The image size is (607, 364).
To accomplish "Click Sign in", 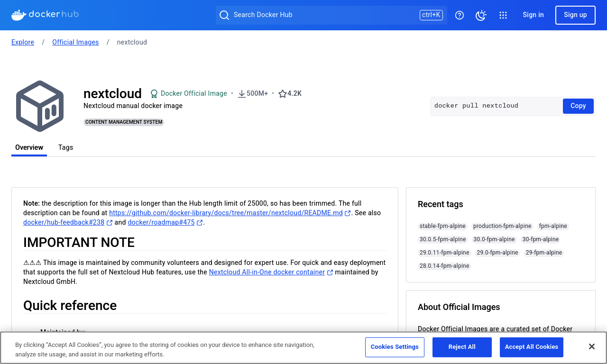I will point(533,15).
